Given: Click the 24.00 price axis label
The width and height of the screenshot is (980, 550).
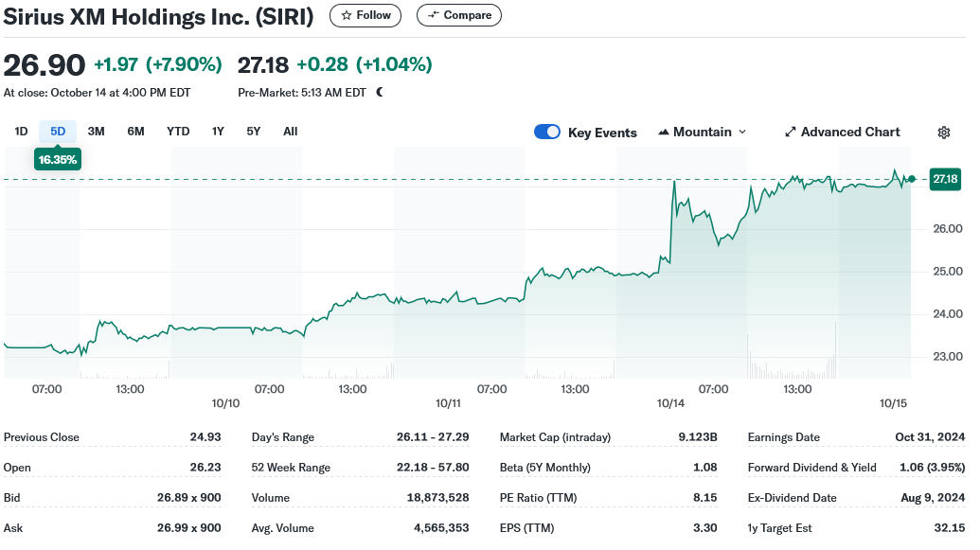Looking at the screenshot, I should (x=948, y=313).
